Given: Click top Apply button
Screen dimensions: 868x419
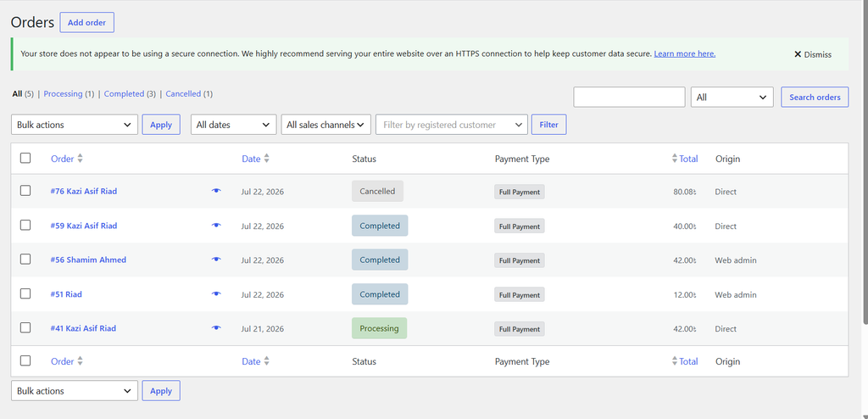Looking at the screenshot, I should [x=161, y=125].
